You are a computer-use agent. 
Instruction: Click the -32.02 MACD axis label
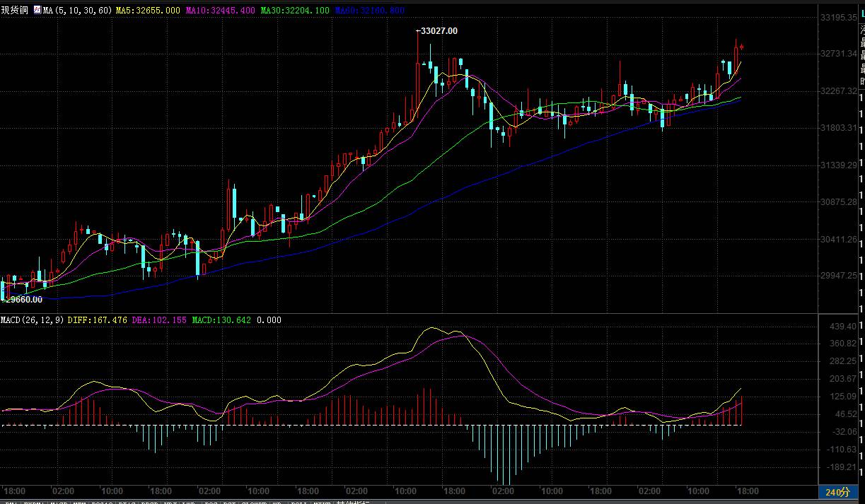pos(844,432)
